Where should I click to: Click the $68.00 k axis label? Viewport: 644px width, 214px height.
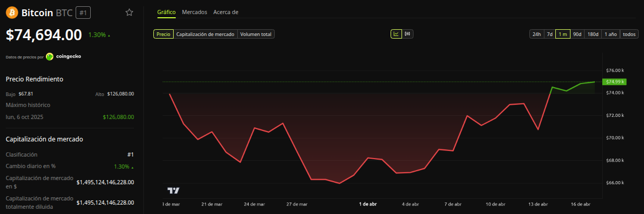point(614,160)
